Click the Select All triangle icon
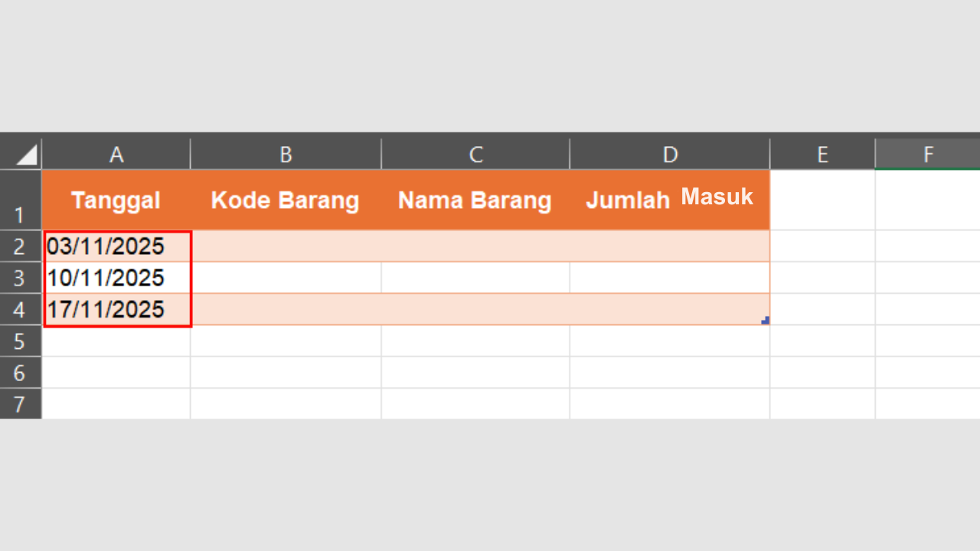The width and height of the screenshot is (980, 551). tap(21, 153)
